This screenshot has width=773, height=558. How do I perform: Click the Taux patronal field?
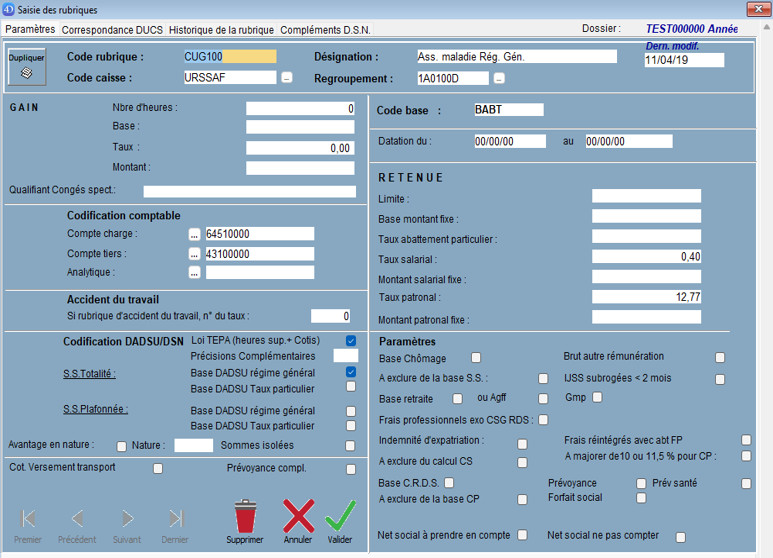point(646,297)
